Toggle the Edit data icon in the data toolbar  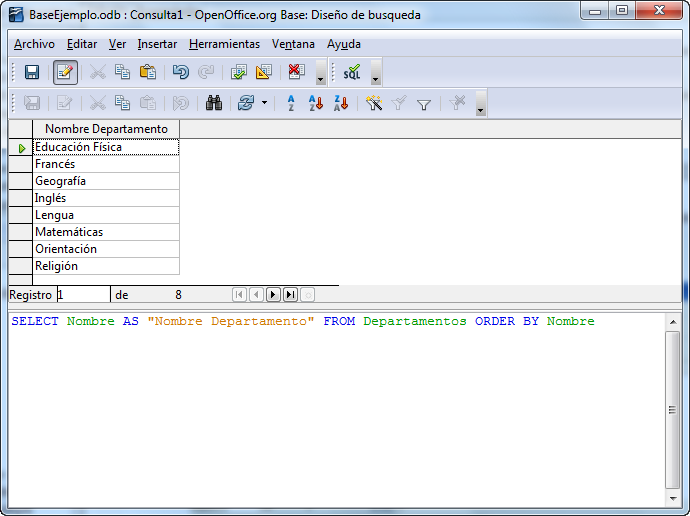(x=64, y=103)
